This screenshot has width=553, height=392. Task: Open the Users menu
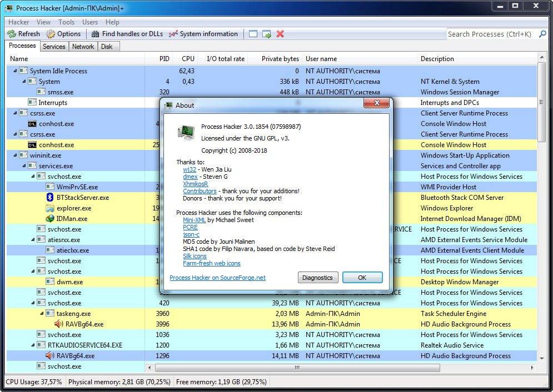[90, 22]
